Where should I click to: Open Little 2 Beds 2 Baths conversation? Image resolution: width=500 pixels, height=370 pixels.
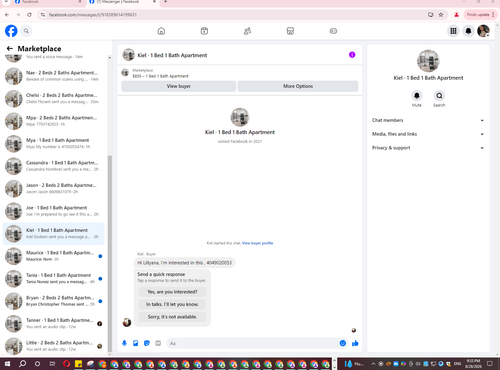(x=53, y=346)
